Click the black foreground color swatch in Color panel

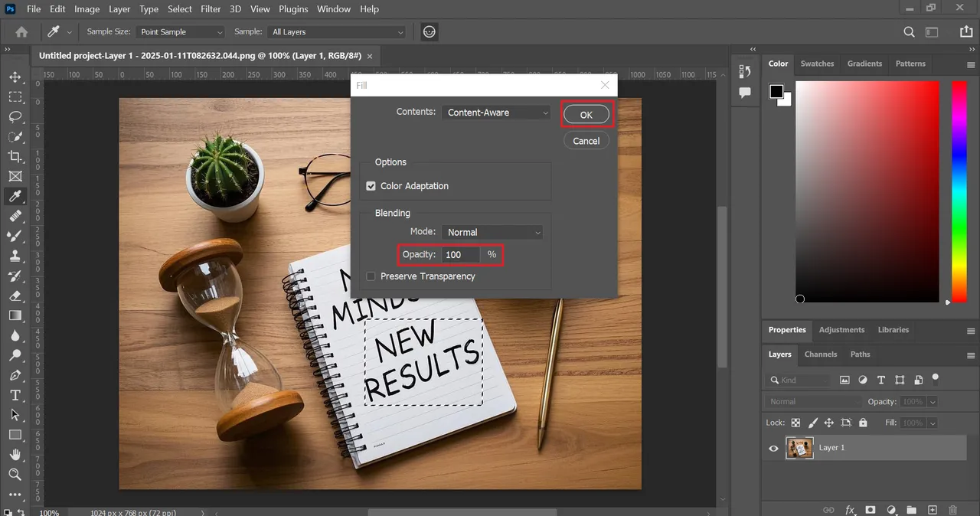(776, 92)
